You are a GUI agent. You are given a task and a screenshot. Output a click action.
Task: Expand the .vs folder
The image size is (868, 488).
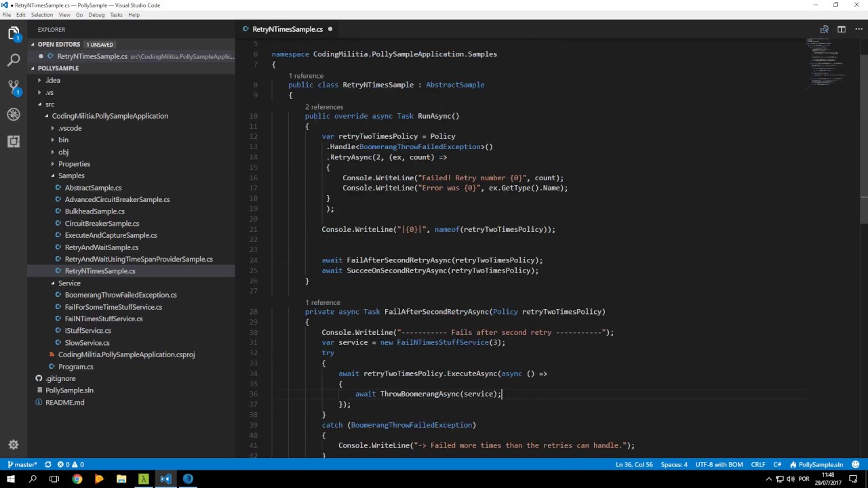click(50, 92)
